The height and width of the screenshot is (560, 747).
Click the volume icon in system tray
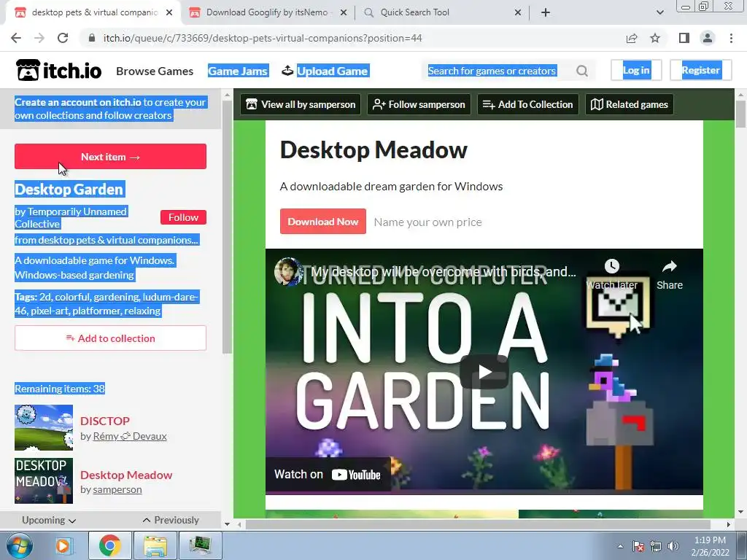[x=673, y=546]
